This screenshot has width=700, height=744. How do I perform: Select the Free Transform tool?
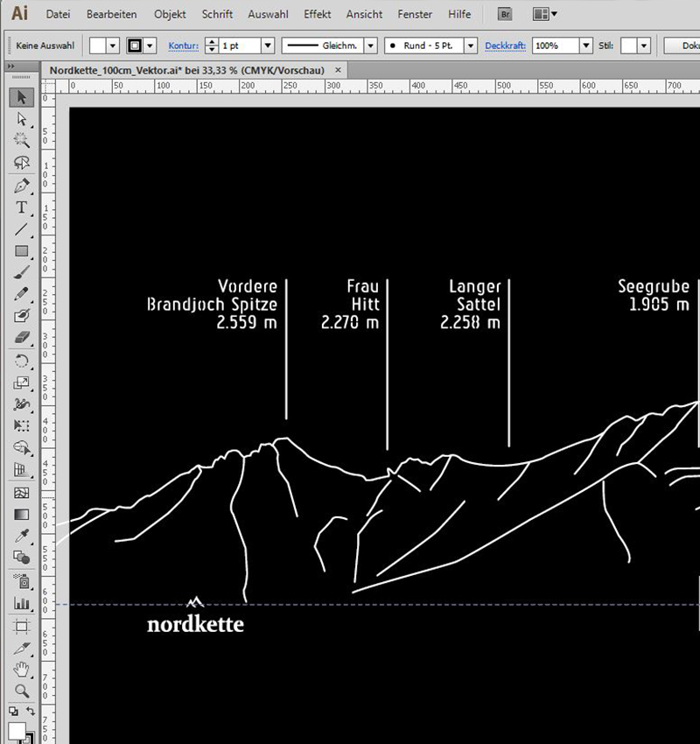[21, 425]
